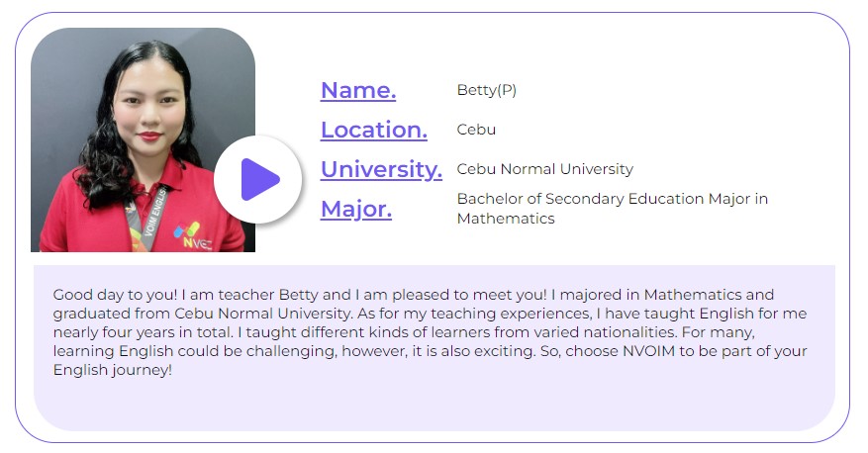Screen dimensions: 868x453
Task: Click the 'Good day to you!' sentence
Action: click(115, 295)
